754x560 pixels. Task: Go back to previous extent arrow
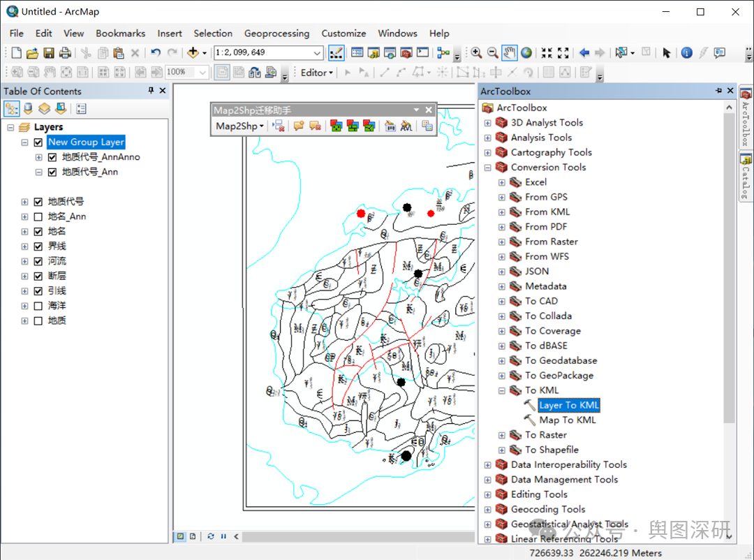(x=584, y=52)
